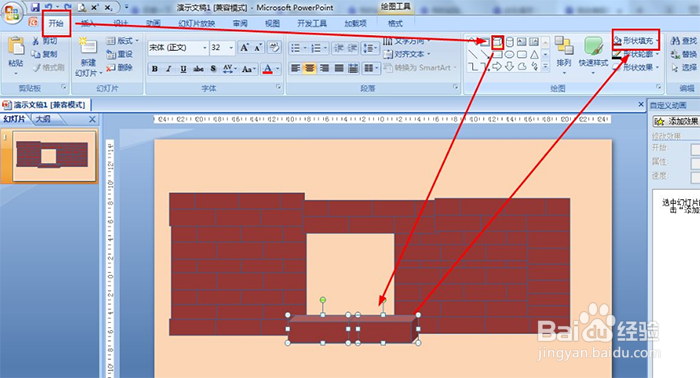Select the triangle shape in shapes gallery
This screenshot has width=700, height=378.
pos(534,54)
